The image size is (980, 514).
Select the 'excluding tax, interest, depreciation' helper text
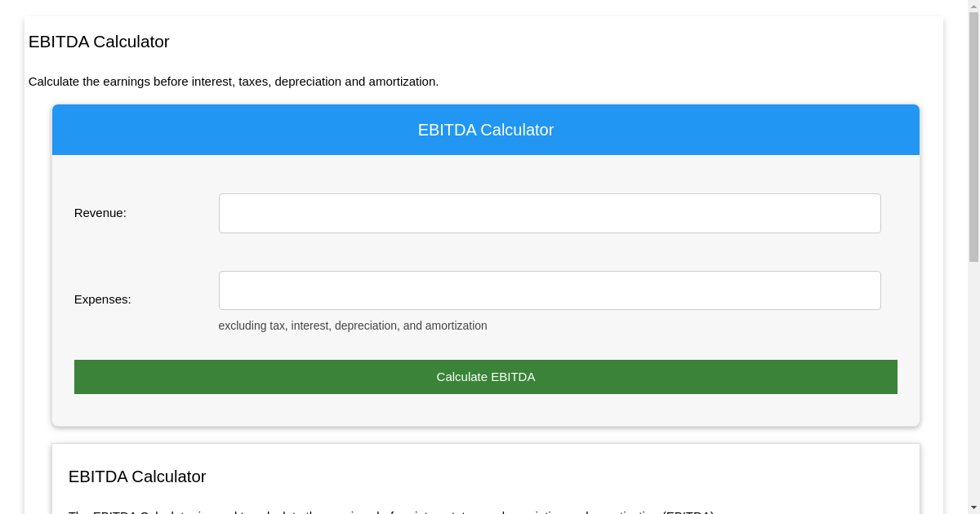coord(353,326)
